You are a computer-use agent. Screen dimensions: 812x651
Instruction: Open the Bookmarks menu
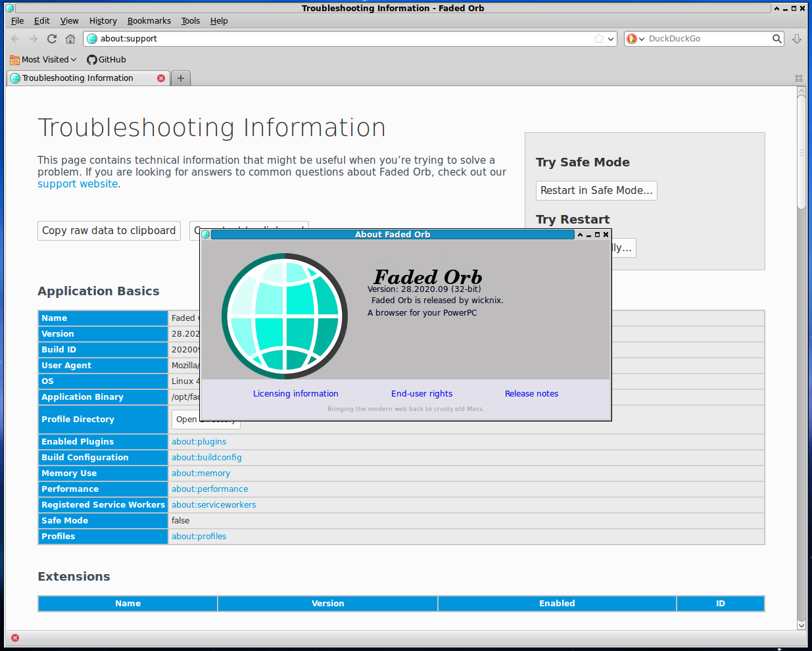pos(149,21)
